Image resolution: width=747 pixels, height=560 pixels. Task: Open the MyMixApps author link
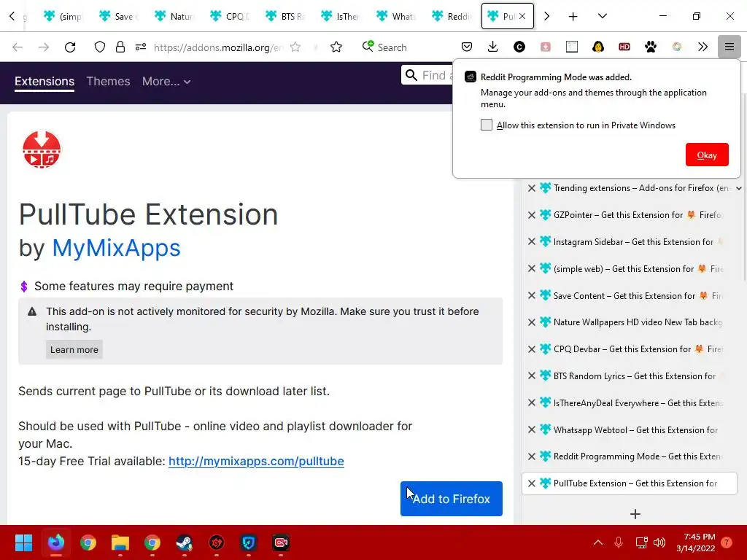click(x=116, y=248)
